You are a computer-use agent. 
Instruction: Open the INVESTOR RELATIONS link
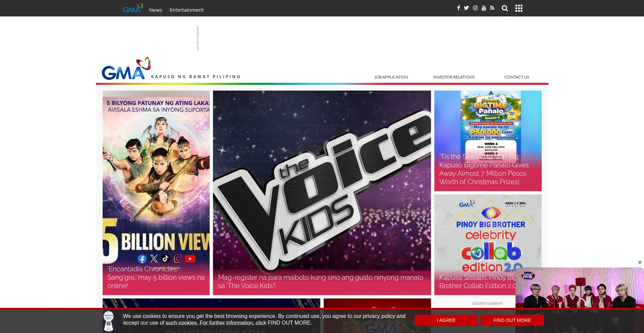tap(454, 77)
